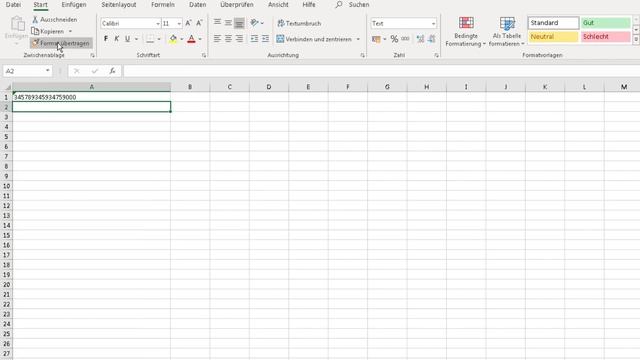640x360 pixels.
Task: Click the Ausschneiden (cut) button
Action: 55,20
